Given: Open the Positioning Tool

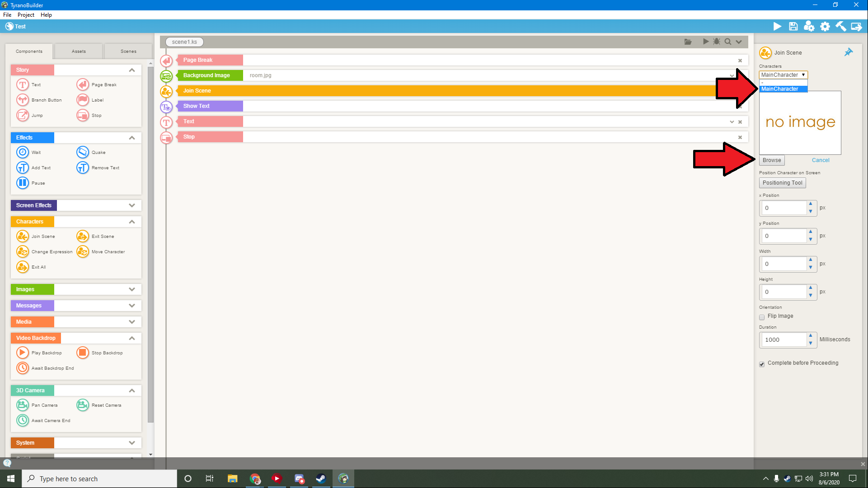Looking at the screenshot, I should click(x=782, y=183).
